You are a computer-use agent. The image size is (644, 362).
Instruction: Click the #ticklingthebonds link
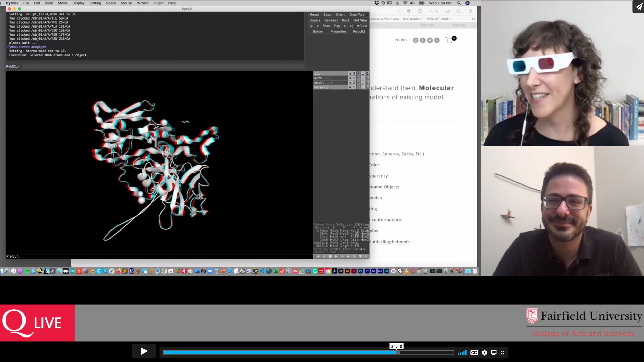391,242
